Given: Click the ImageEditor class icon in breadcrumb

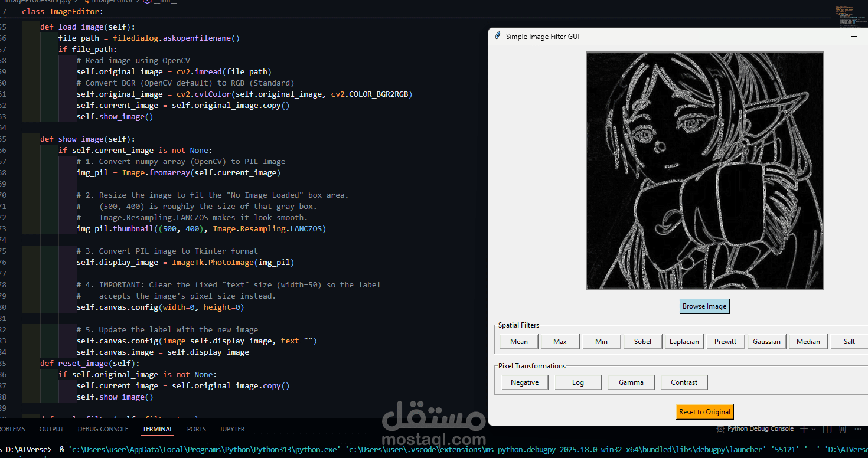Looking at the screenshot, I should (87, 2).
